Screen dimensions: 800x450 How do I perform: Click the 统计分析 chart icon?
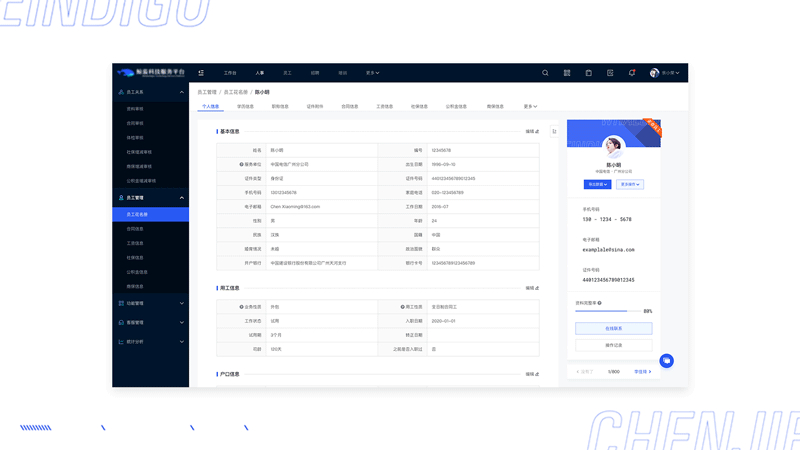click(x=121, y=342)
